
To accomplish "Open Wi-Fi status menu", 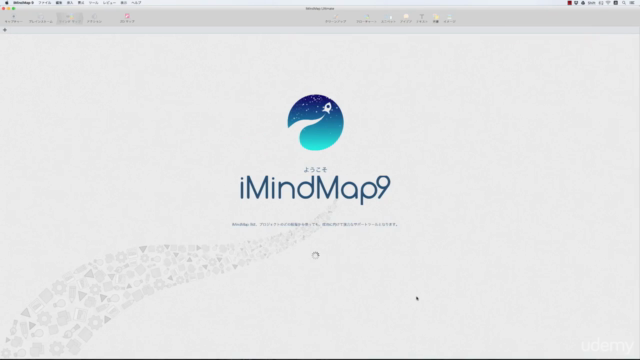I will click(x=608, y=2).
